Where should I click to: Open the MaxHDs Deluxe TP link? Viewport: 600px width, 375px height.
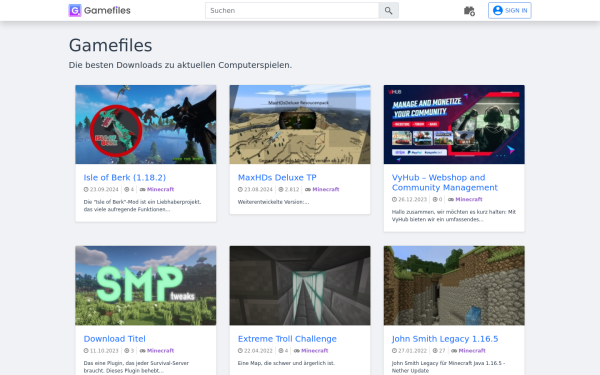[277, 178]
